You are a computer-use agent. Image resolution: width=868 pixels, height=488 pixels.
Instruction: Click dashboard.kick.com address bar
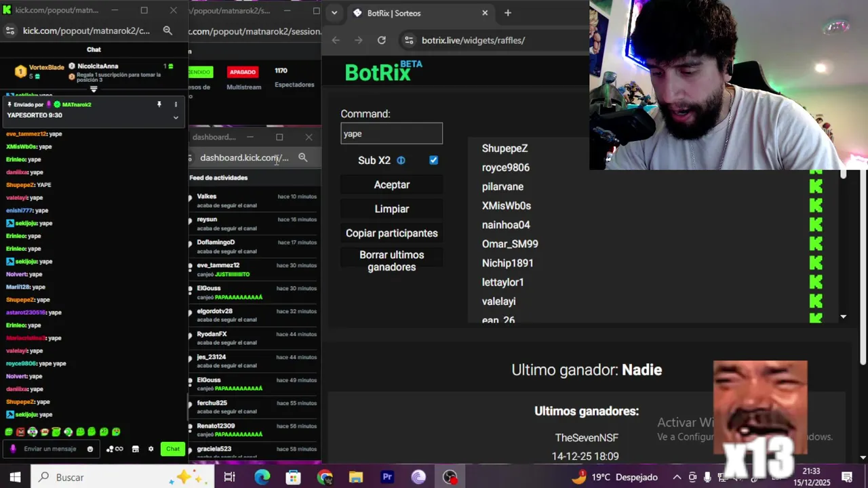tap(244, 157)
